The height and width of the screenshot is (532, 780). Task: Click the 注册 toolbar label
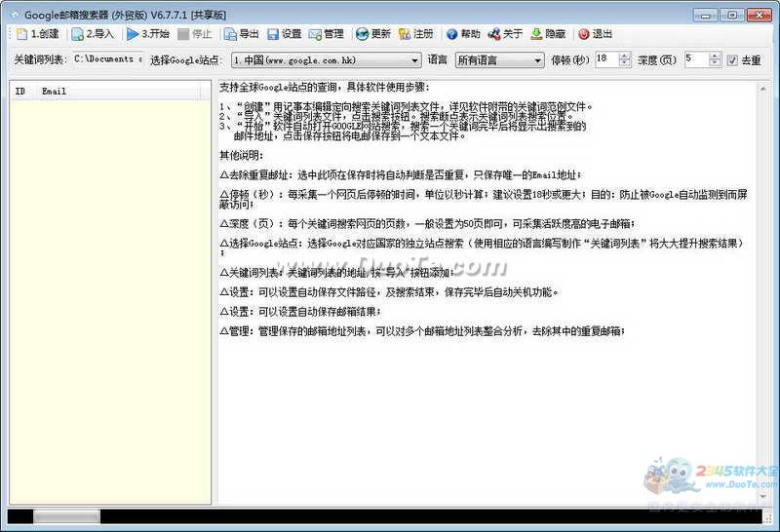pyautogui.click(x=423, y=34)
